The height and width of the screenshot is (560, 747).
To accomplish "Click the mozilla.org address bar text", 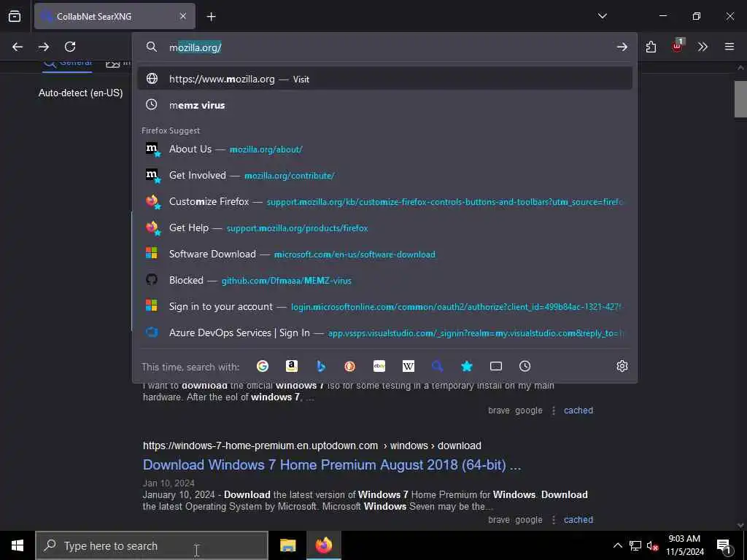I will coord(196,47).
